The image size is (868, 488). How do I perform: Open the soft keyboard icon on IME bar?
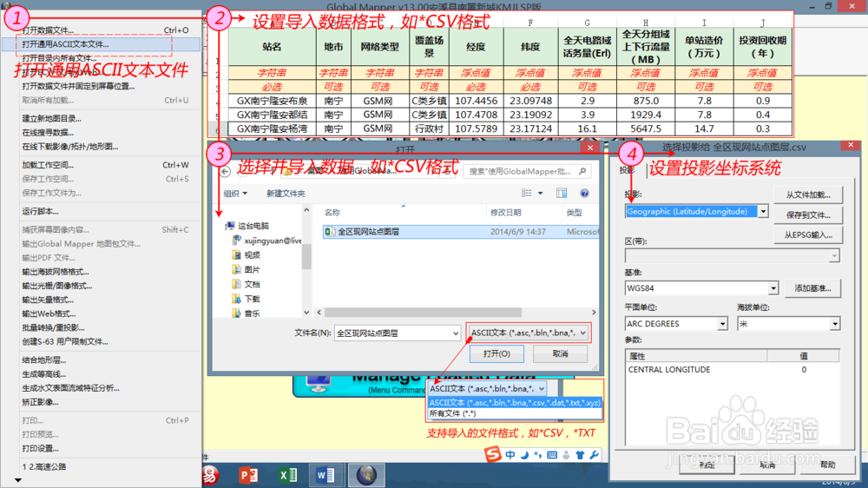tap(552, 455)
